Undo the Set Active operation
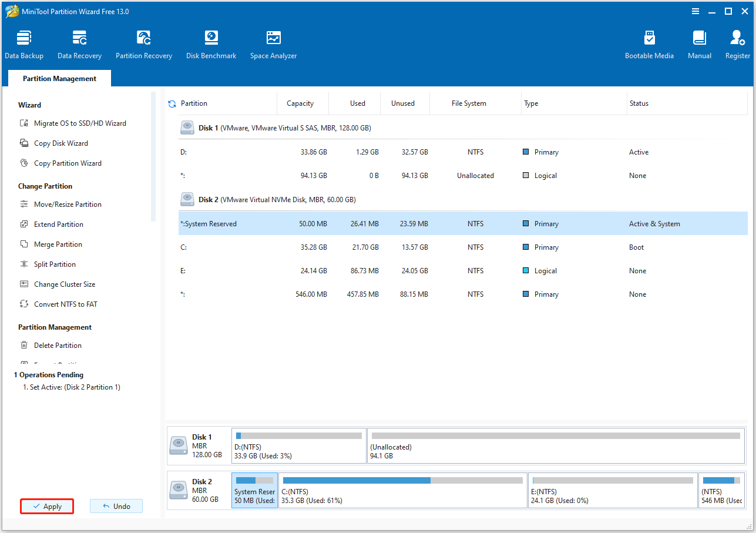Viewport: 756px width, 533px height. click(x=116, y=506)
